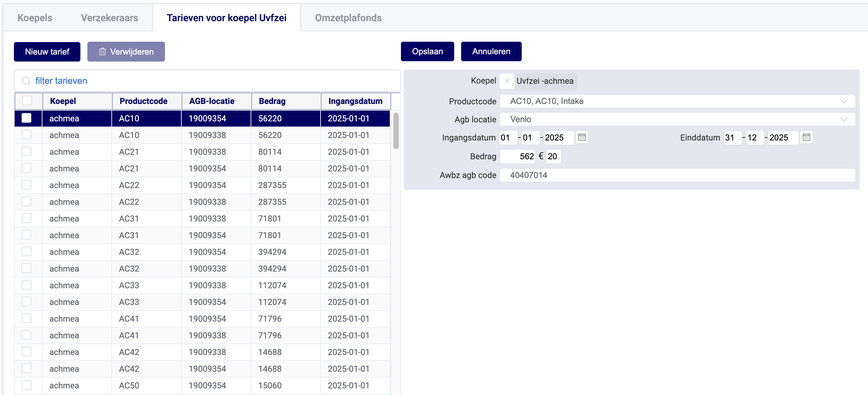The width and height of the screenshot is (868, 395).
Task: Expand the Productcode dropdown
Action: click(x=844, y=101)
